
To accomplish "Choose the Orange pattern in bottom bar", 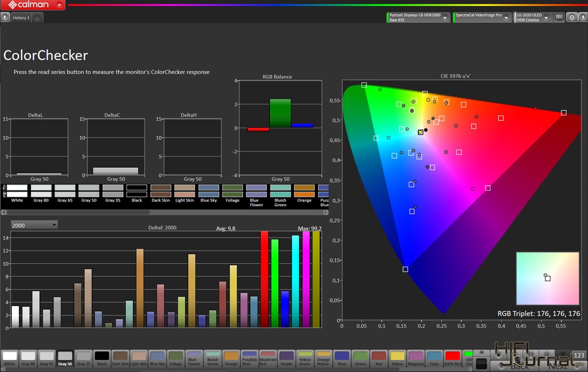I will point(231,358).
